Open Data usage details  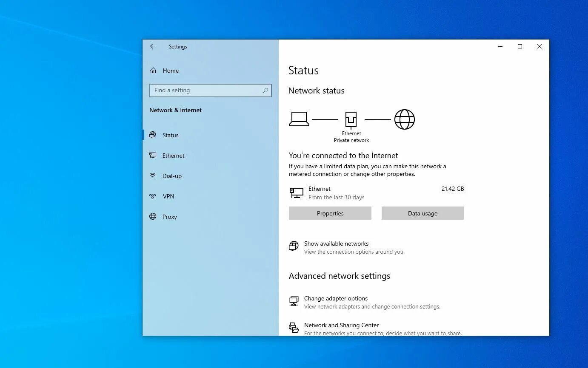tap(423, 213)
